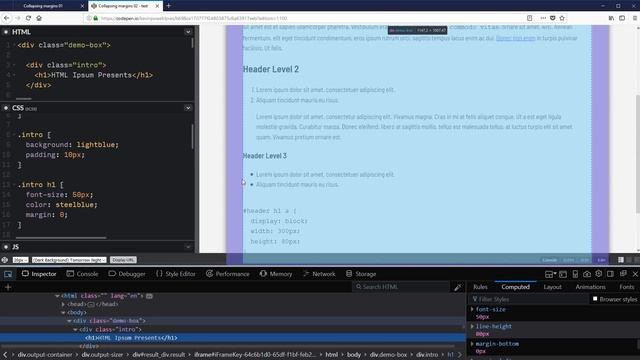Image resolution: width=640 pixels, height=360 pixels.
Task: Open the Memory tab
Action: pos(276,274)
